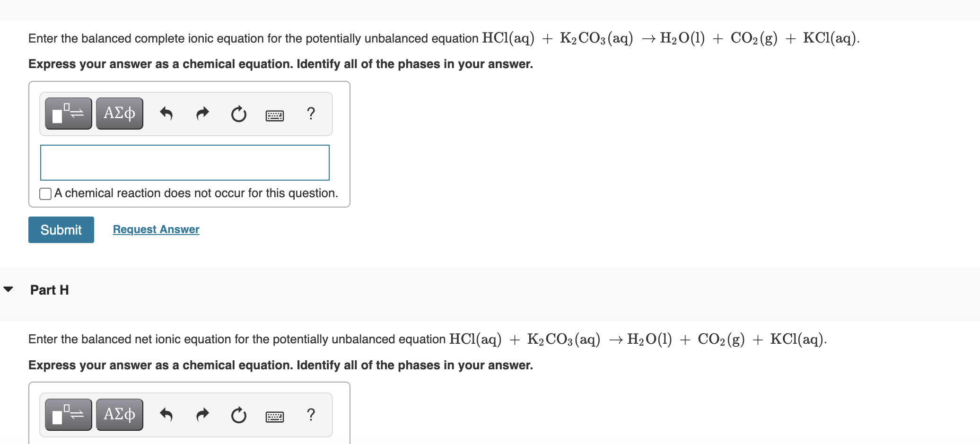The height and width of the screenshot is (444, 980).
Task: Click inside the empty answer input box
Action: pyautogui.click(x=184, y=162)
